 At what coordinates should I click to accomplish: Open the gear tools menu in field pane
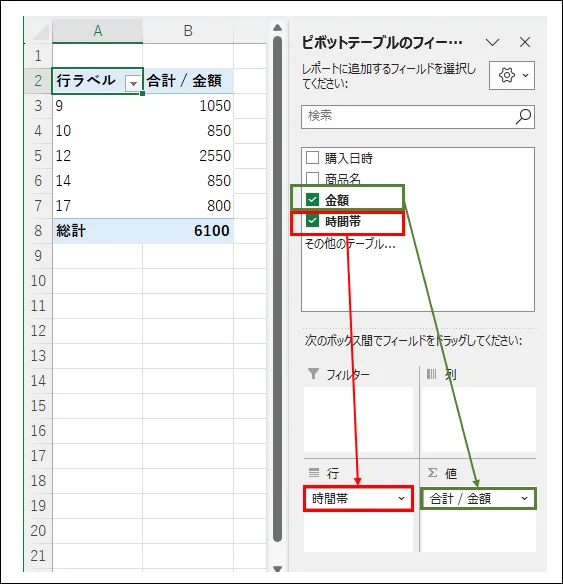[x=512, y=76]
